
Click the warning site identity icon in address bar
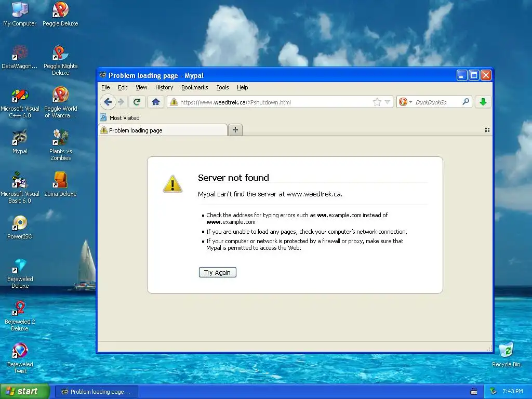click(x=174, y=102)
